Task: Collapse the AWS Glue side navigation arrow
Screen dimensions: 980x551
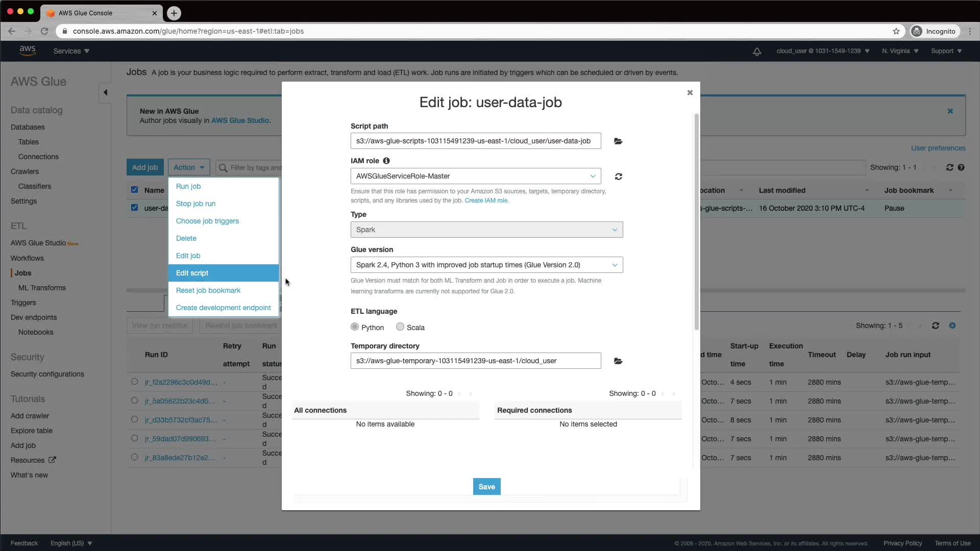Action: [x=105, y=92]
